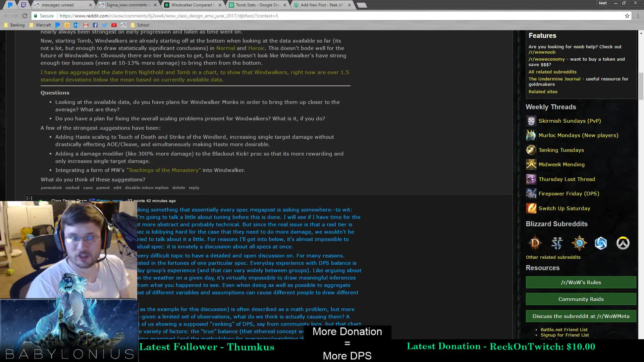Image resolution: width=644 pixels, height=362 pixels.
Task: Open All related subreddits link
Action: pos(552,72)
